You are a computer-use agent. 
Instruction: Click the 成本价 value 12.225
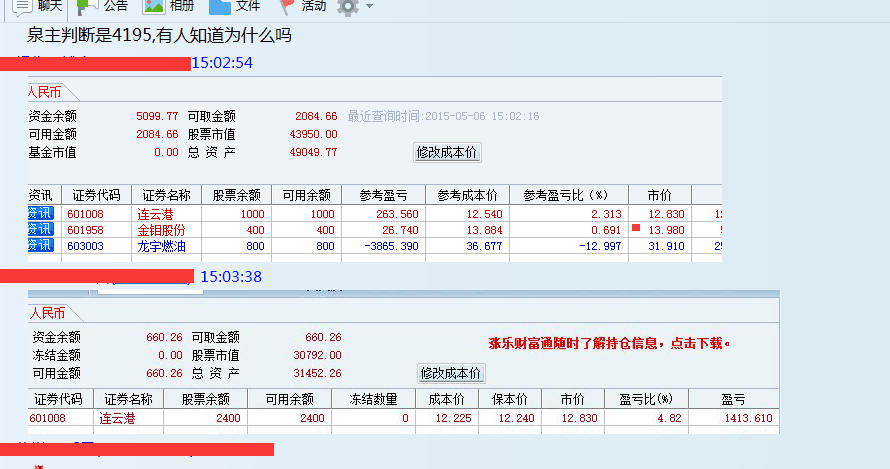454,418
